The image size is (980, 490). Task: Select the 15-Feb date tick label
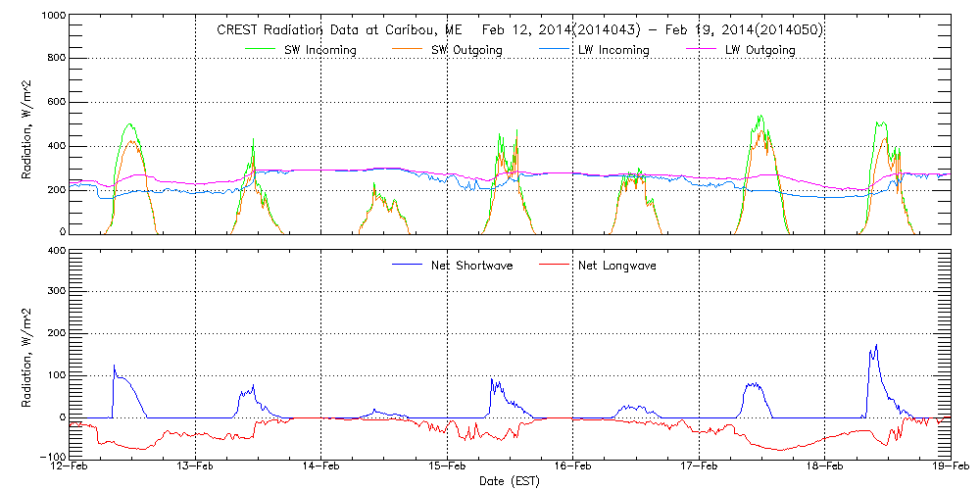click(x=447, y=466)
